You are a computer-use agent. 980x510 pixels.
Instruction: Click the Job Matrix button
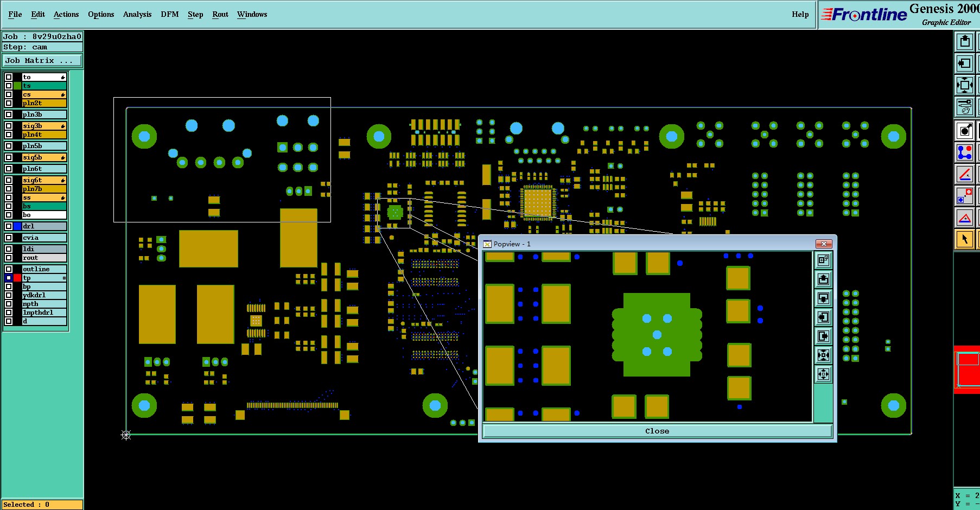pos(42,60)
